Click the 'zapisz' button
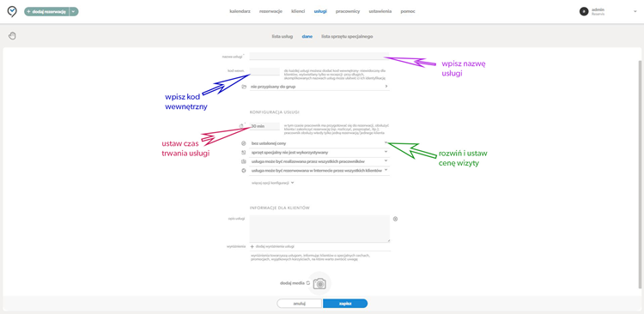Viewport: 644px width, 314px height. pyautogui.click(x=345, y=304)
